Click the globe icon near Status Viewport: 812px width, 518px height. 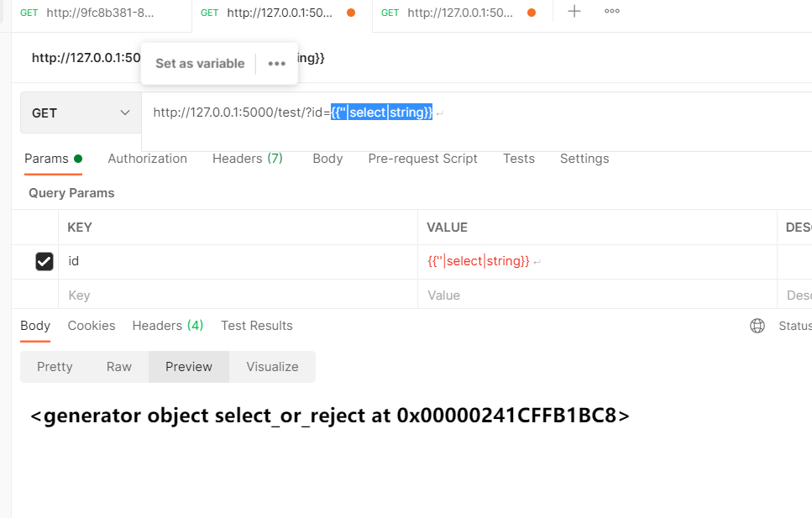757,326
